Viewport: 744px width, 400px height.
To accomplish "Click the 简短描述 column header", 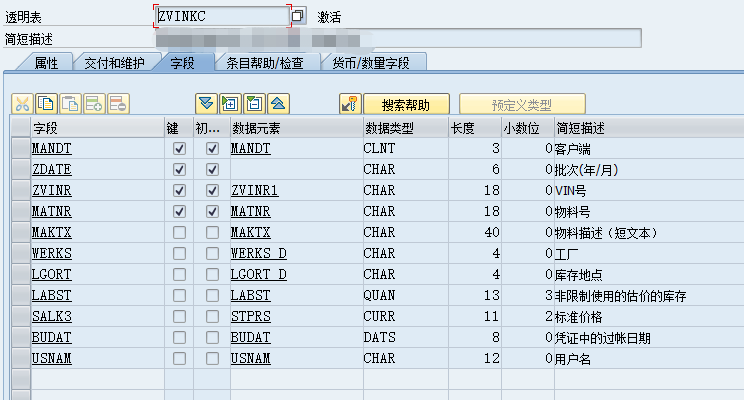I will click(x=649, y=128).
